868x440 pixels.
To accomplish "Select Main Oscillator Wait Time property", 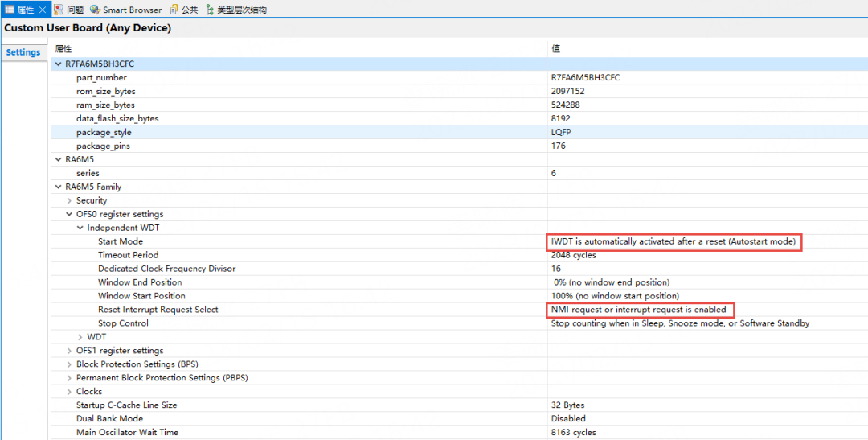I will pyautogui.click(x=127, y=432).
